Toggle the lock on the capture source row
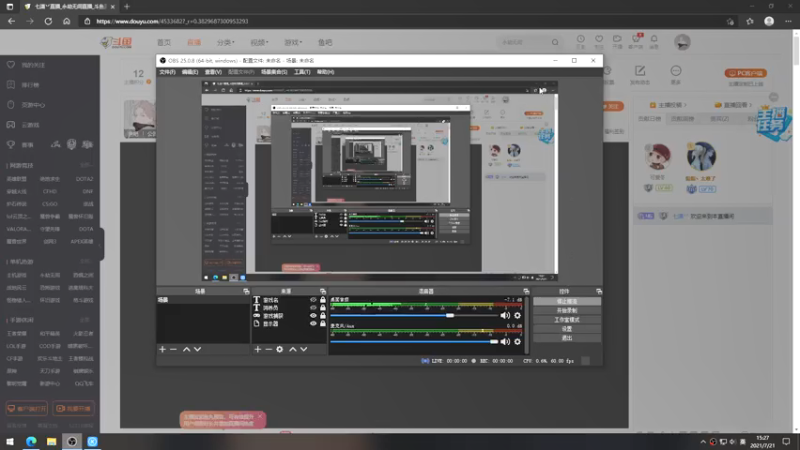 (x=322, y=316)
